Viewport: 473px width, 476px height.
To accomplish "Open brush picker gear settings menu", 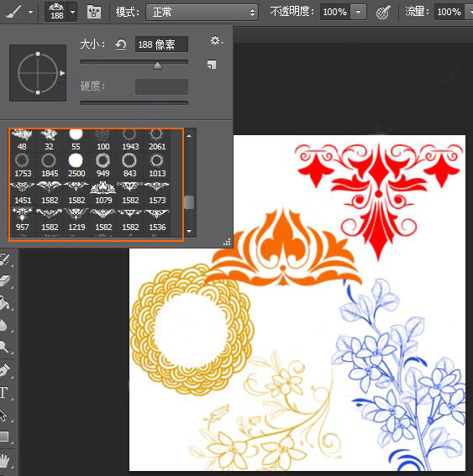I will tap(217, 40).
